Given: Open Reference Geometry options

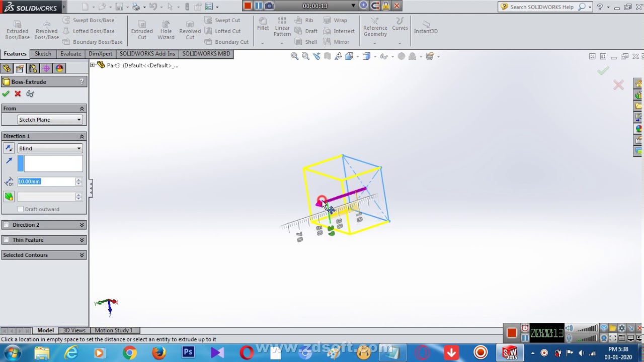Looking at the screenshot, I should [375, 28].
